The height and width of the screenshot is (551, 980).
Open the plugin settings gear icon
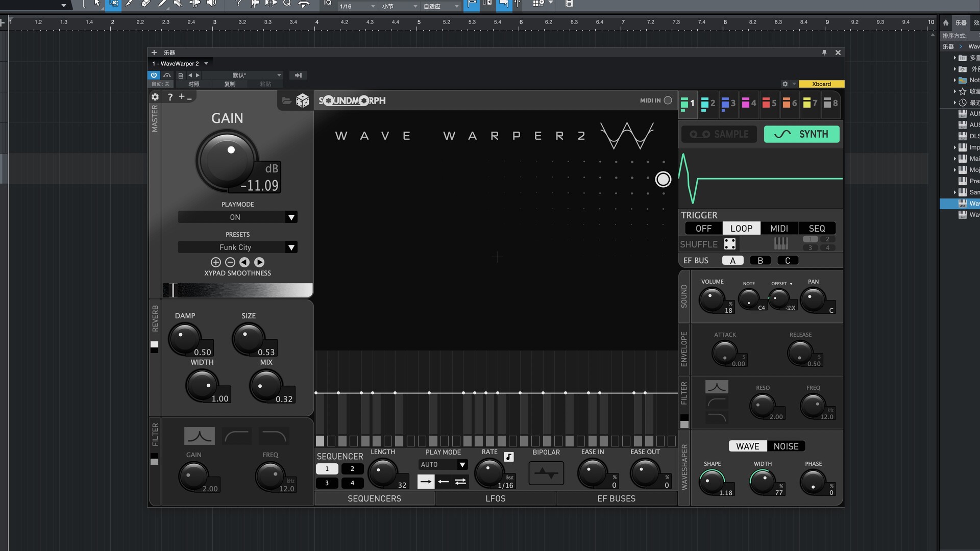tap(155, 97)
